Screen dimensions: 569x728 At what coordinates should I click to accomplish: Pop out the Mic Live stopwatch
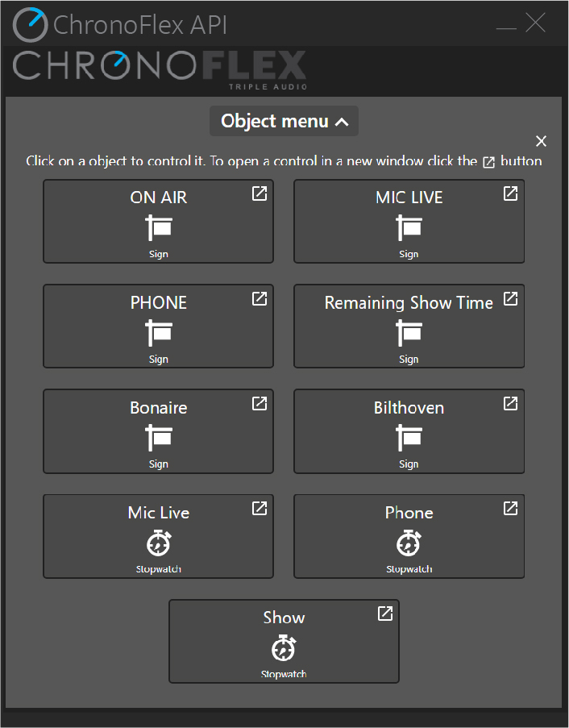260,509
